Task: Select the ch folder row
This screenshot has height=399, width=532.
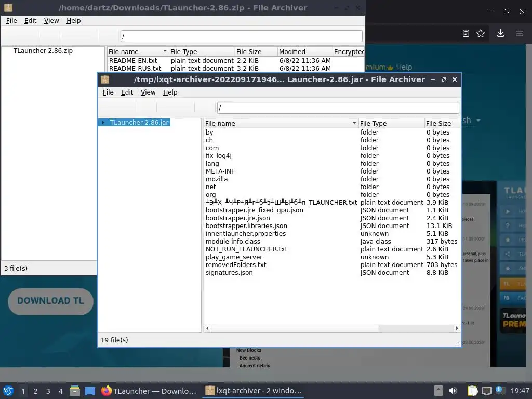Action: (x=209, y=140)
